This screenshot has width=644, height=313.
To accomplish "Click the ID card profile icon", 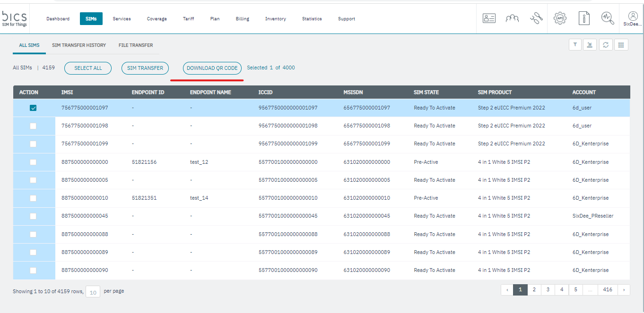I will coord(489,18).
